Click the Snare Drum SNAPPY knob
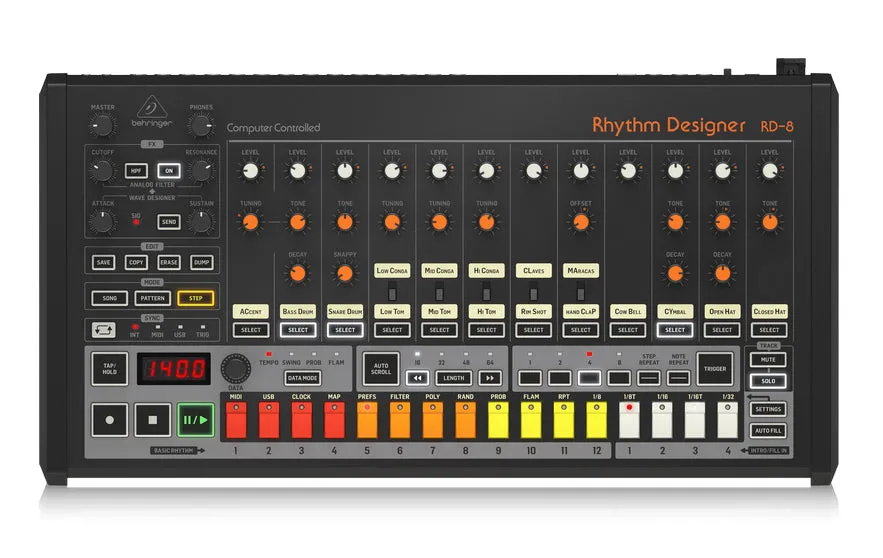Viewport: 883px width, 558px height. 345,274
